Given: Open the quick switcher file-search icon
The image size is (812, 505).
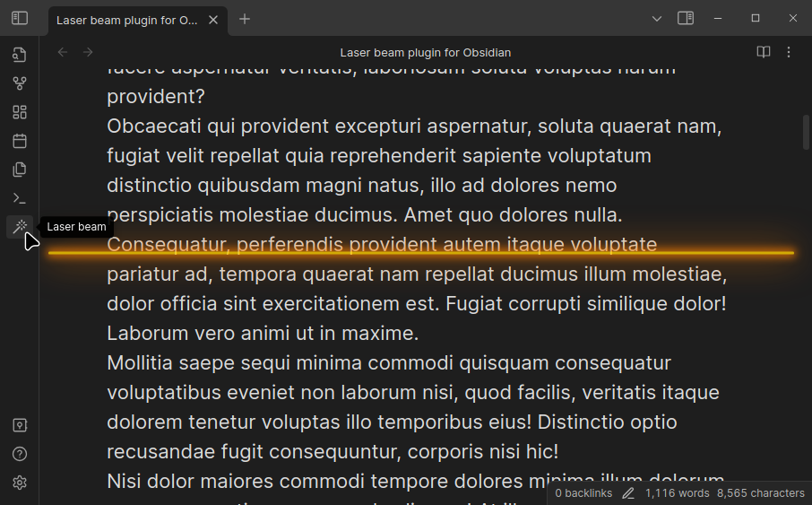Looking at the screenshot, I should click(x=20, y=55).
